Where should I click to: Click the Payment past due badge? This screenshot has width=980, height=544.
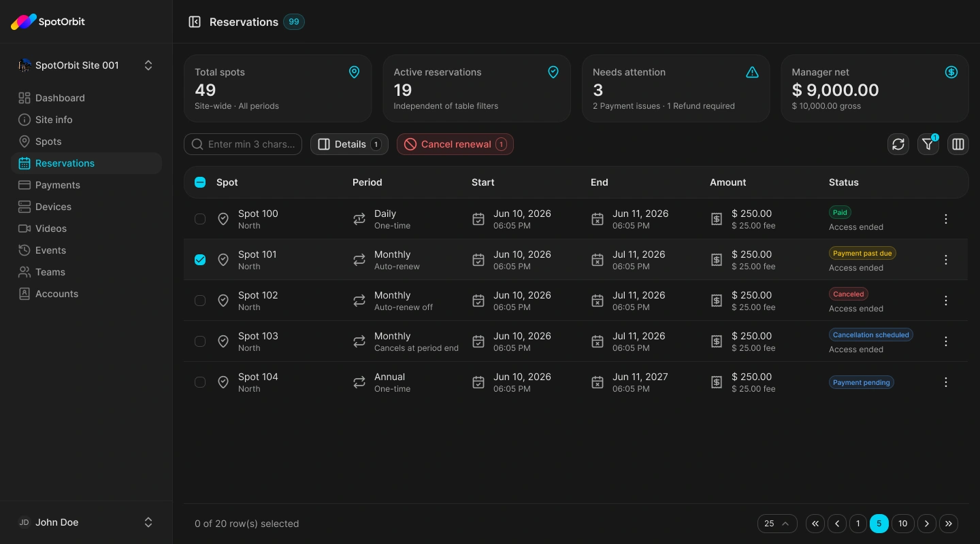tap(862, 253)
